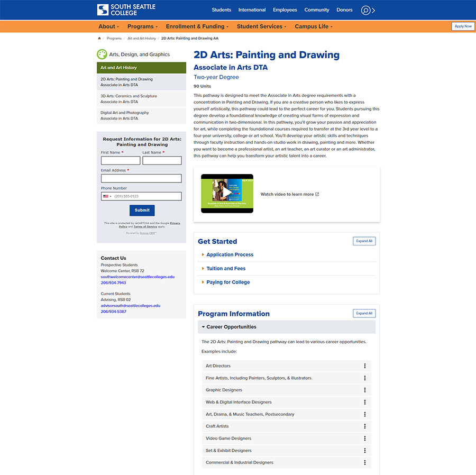The image size is (476, 475).
Task: Click the search magnifier icon in header
Action: click(x=365, y=10)
